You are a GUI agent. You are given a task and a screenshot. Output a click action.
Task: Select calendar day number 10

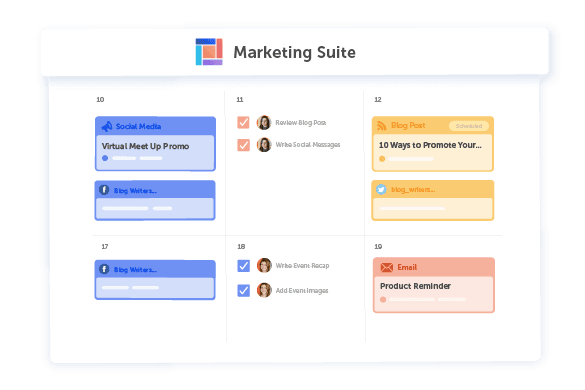point(100,99)
